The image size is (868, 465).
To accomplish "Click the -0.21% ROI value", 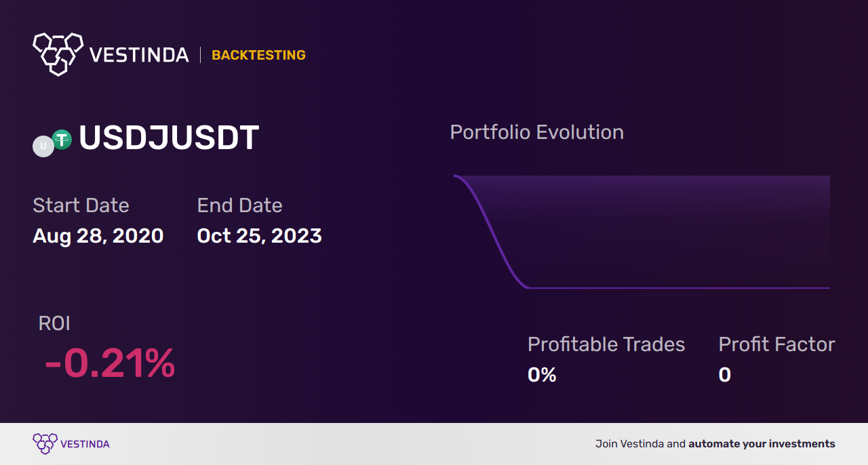I will (110, 363).
